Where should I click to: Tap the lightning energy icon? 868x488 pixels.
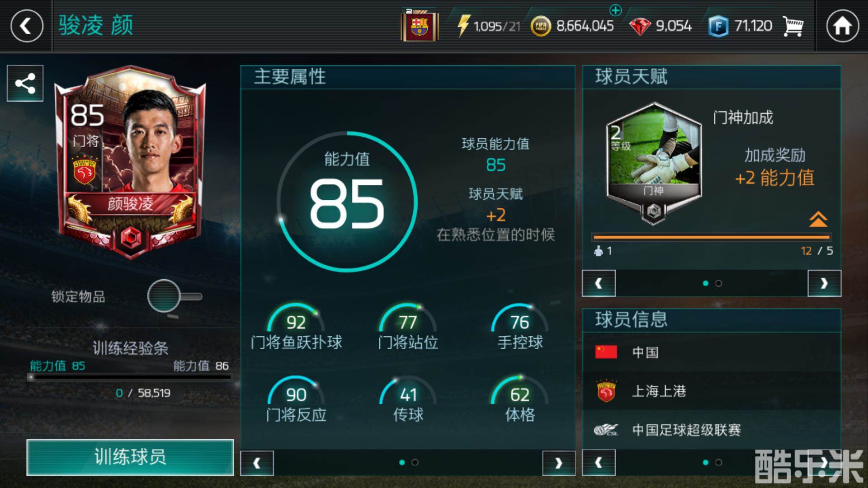click(463, 26)
